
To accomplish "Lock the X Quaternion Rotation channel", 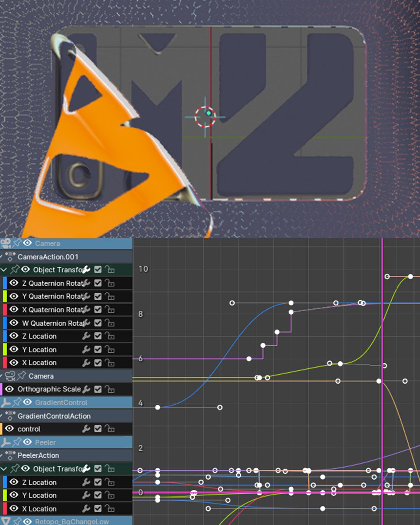I will tap(109, 309).
